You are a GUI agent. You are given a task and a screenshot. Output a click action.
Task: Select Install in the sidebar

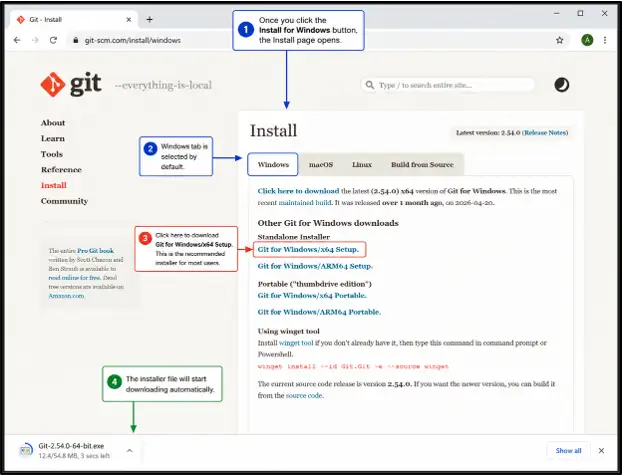(54, 185)
